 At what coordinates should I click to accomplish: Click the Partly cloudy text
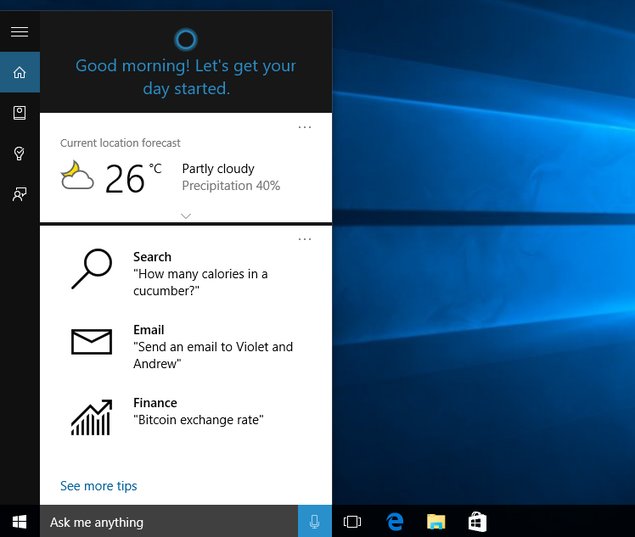[218, 168]
